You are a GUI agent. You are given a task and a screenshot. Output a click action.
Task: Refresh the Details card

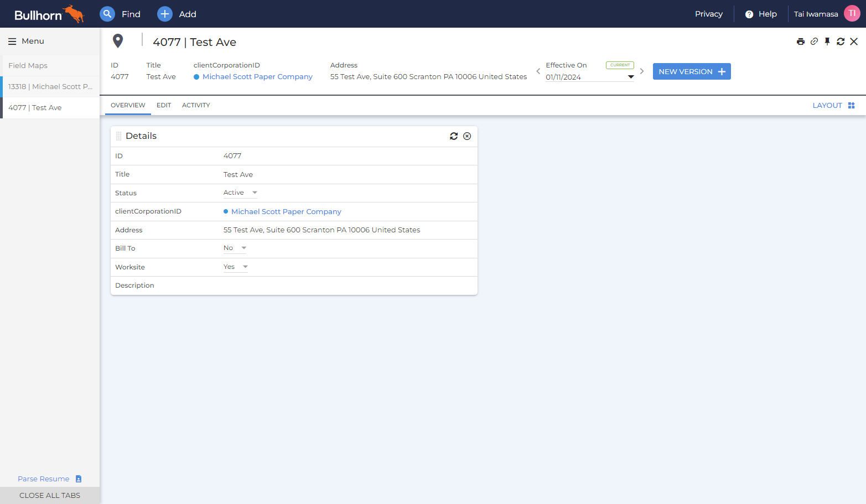tap(454, 136)
